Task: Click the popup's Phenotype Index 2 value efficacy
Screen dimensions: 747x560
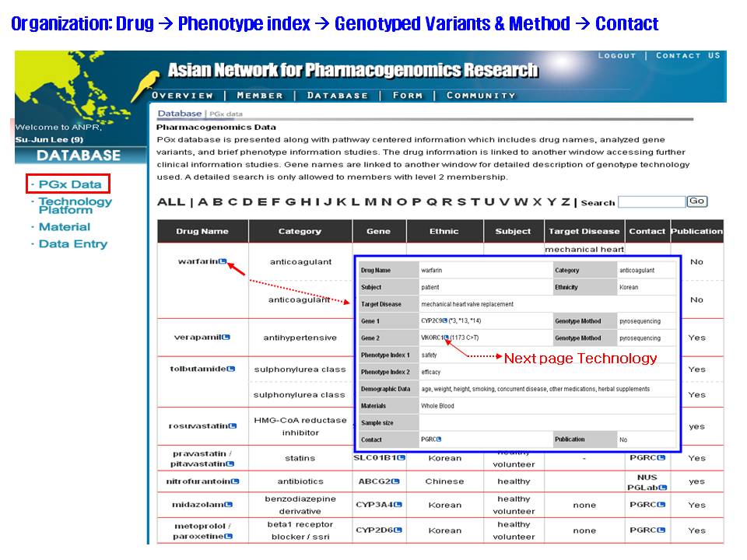Action: click(430, 372)
